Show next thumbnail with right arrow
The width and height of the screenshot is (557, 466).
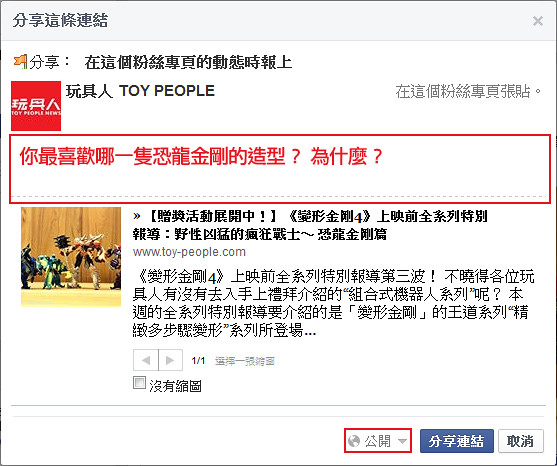[x=171, y=360]
